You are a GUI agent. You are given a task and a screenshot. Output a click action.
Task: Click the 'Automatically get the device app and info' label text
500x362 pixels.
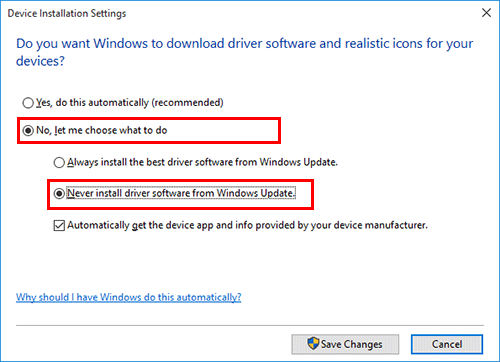tap(247, 225)
